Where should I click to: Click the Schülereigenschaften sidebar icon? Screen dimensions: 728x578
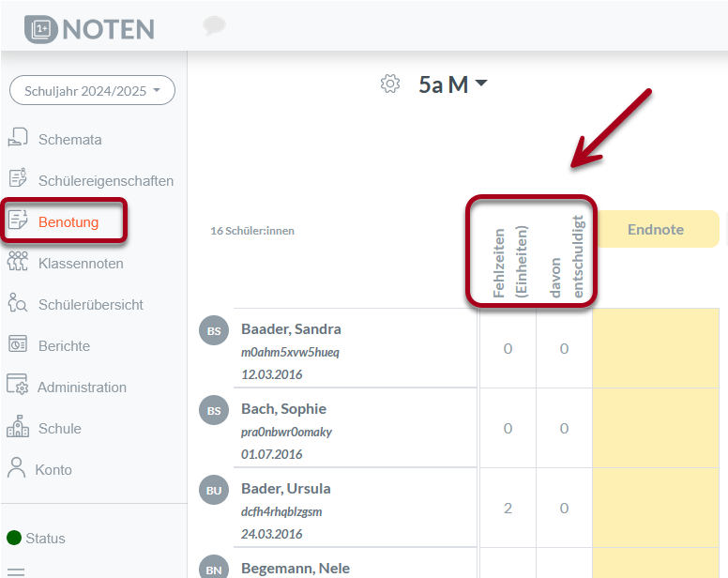(x=18, y=179)
